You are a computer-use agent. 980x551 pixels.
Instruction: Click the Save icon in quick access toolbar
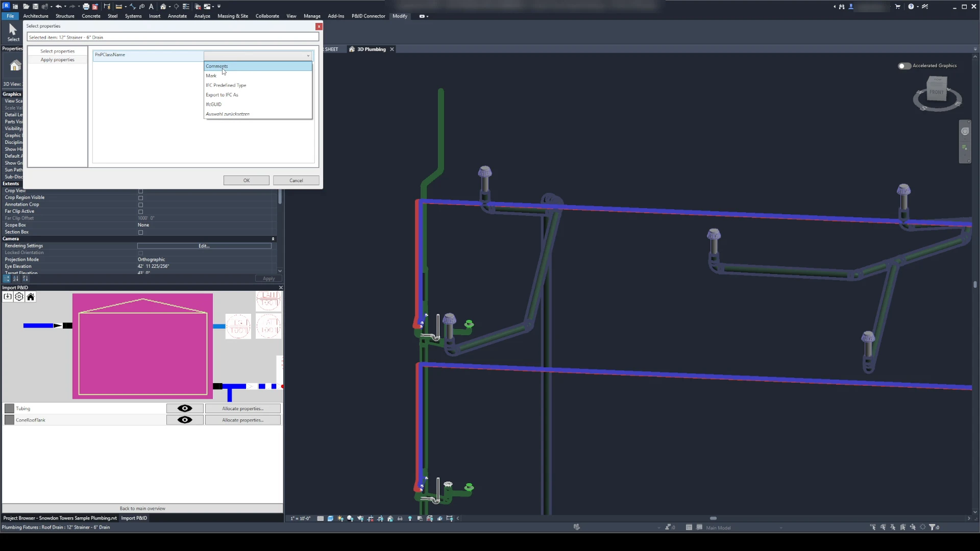click(x=35, y=7)
